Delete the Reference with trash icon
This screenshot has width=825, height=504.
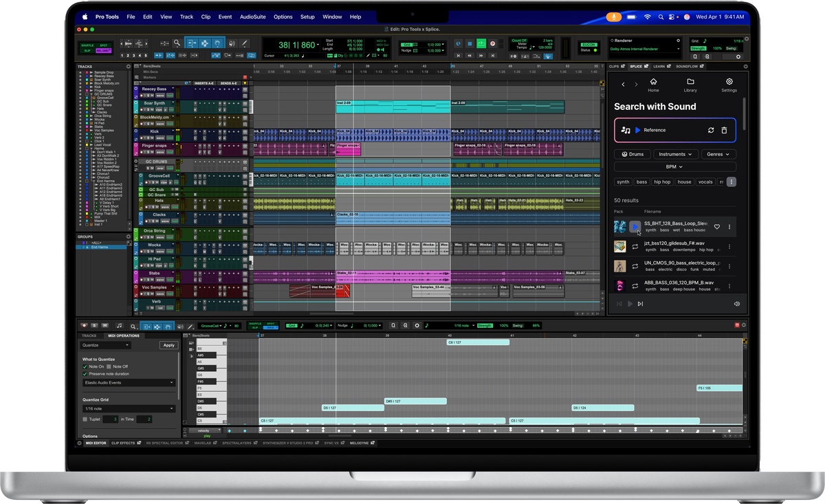[x=724, y=130]
